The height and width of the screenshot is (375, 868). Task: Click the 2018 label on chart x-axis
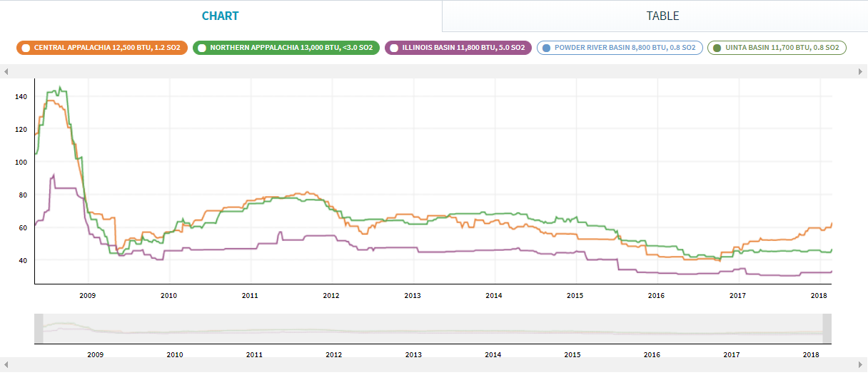(819, 295)
